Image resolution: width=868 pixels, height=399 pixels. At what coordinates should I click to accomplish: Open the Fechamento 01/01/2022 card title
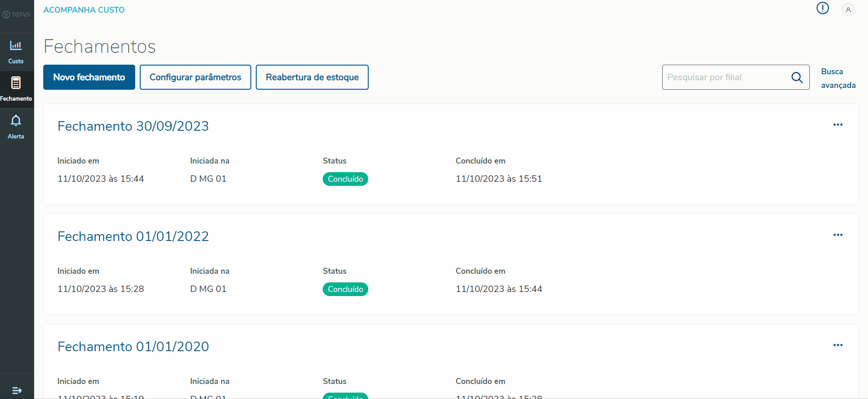click(133, 236)
